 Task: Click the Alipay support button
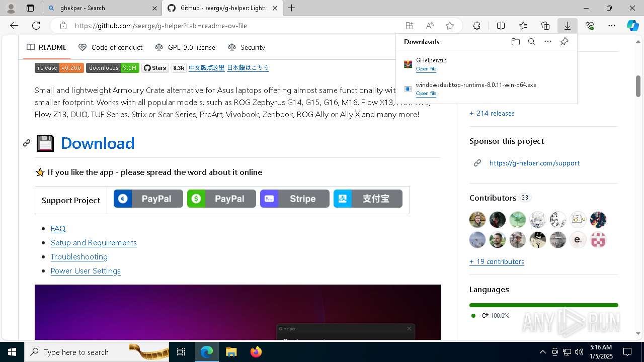coord(368,199)
